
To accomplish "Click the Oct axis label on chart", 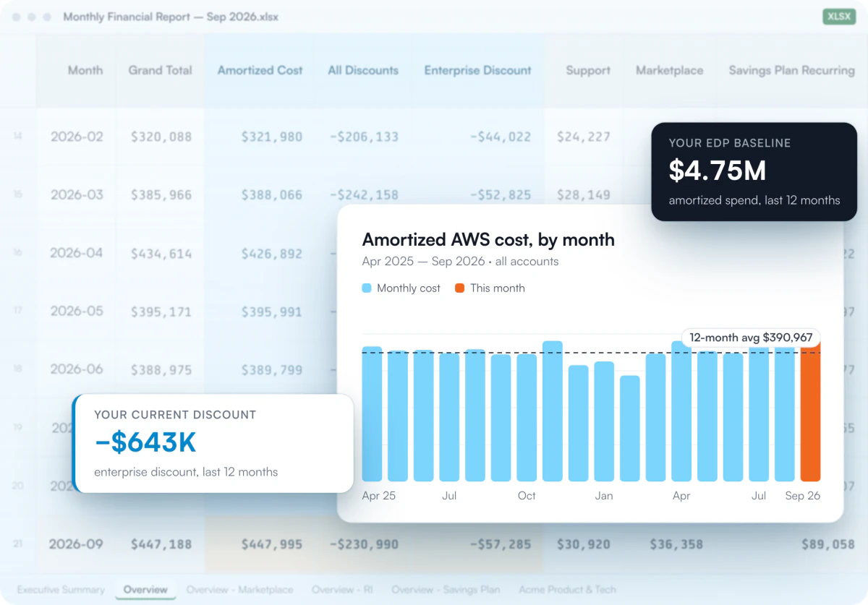I will [x=527, y=496].
